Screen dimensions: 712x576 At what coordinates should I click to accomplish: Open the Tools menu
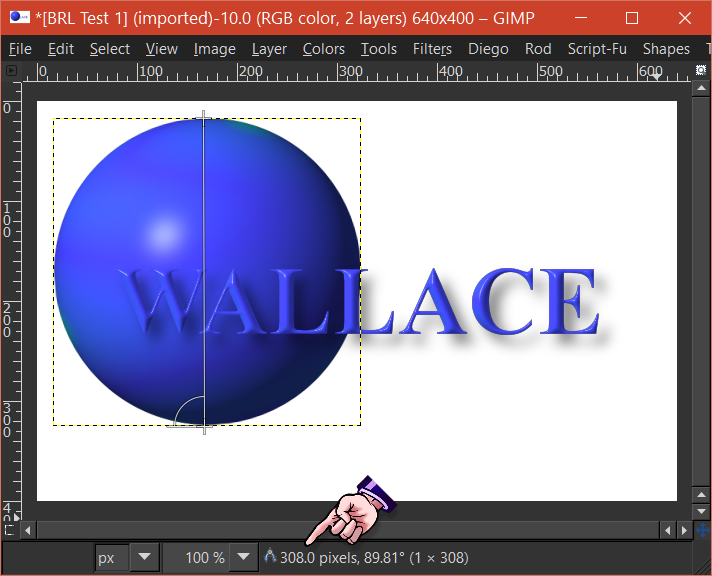click(x=379, y=49)
